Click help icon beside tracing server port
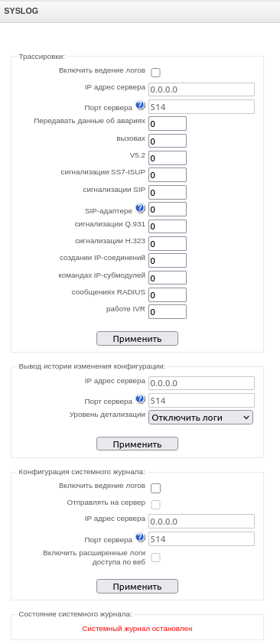 click(140, 106)
